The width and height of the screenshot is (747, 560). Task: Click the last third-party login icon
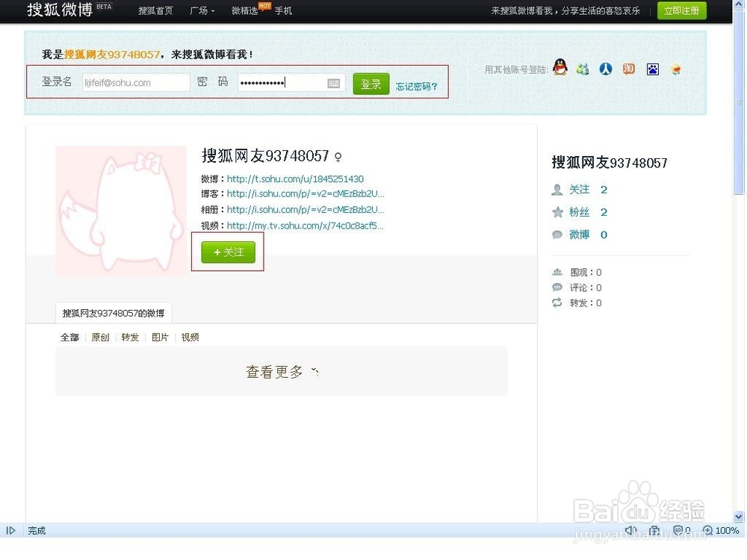675,69
